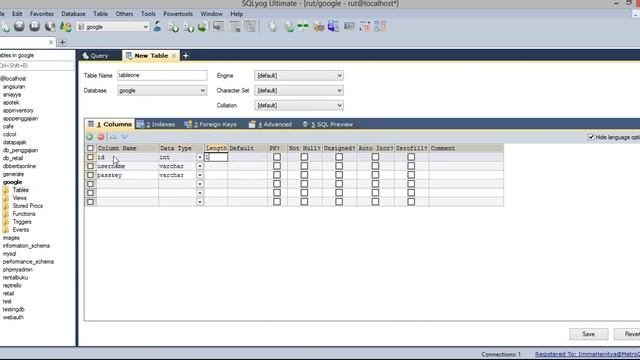Tick the row selector checkbox for username
Screen dimensions: 640x360
[90, 166]
